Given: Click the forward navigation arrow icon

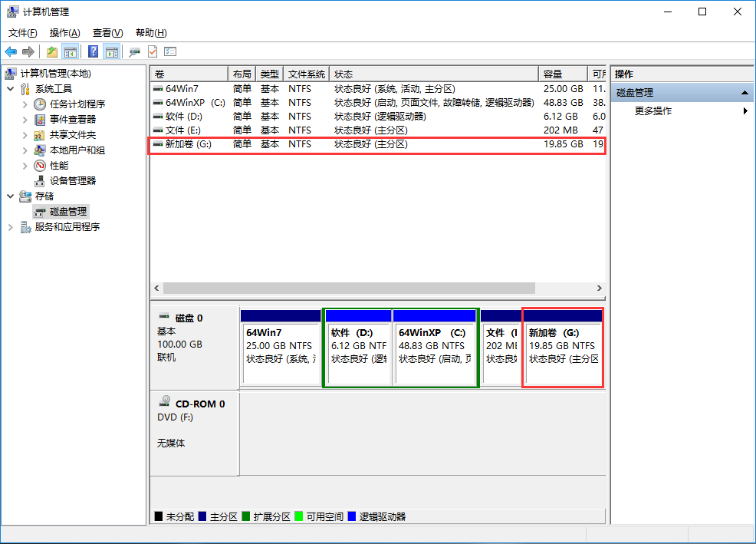Looking at the screenshot, I should click(28, 51).
